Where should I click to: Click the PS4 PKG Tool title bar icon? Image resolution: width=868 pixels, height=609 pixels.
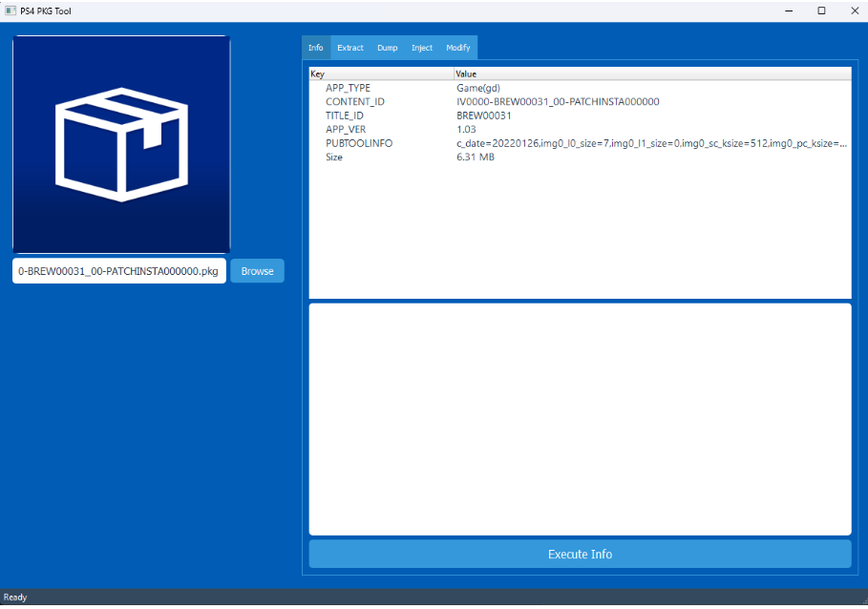coord(11,10)
